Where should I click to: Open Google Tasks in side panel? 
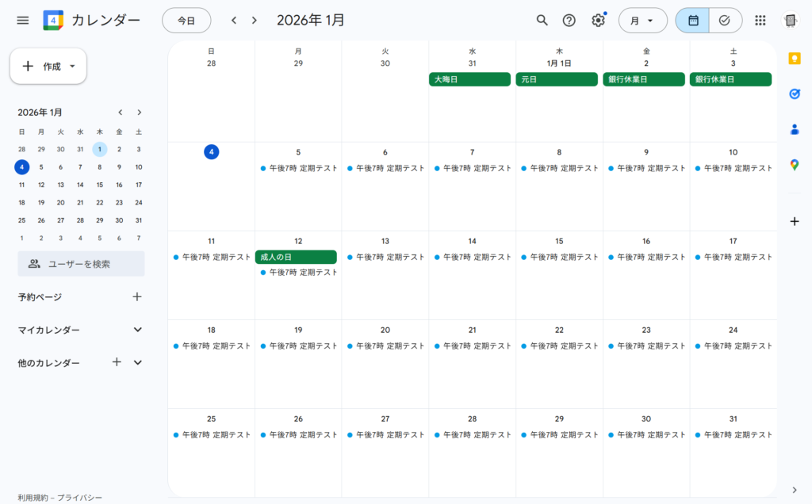[795, 94]
